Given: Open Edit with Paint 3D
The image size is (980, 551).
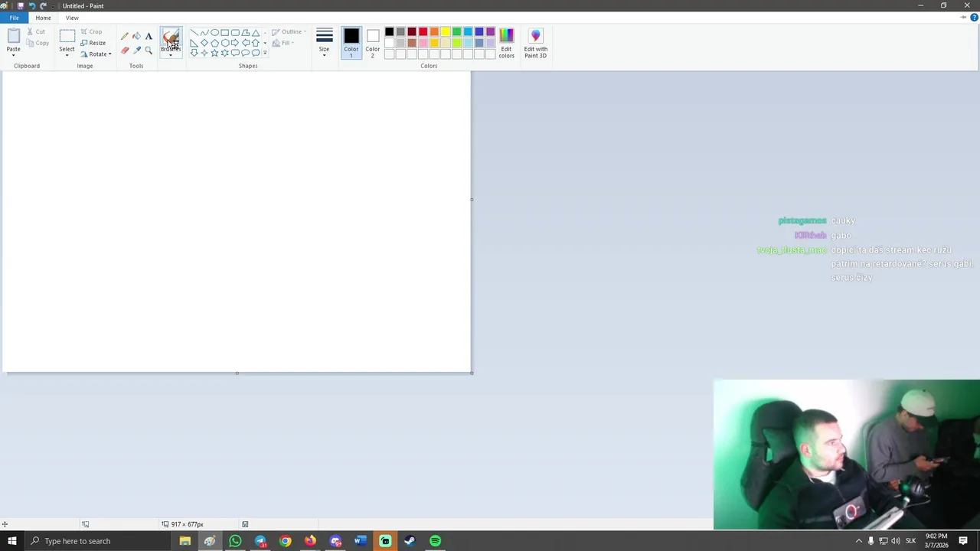Looking at the screenshot, I should point(535,44).
